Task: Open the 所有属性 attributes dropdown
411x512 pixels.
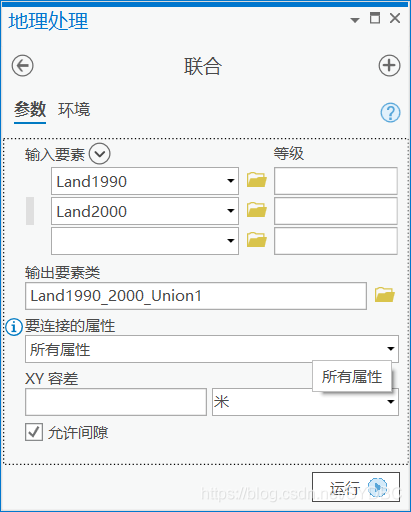Action: (x=212, y=349)
